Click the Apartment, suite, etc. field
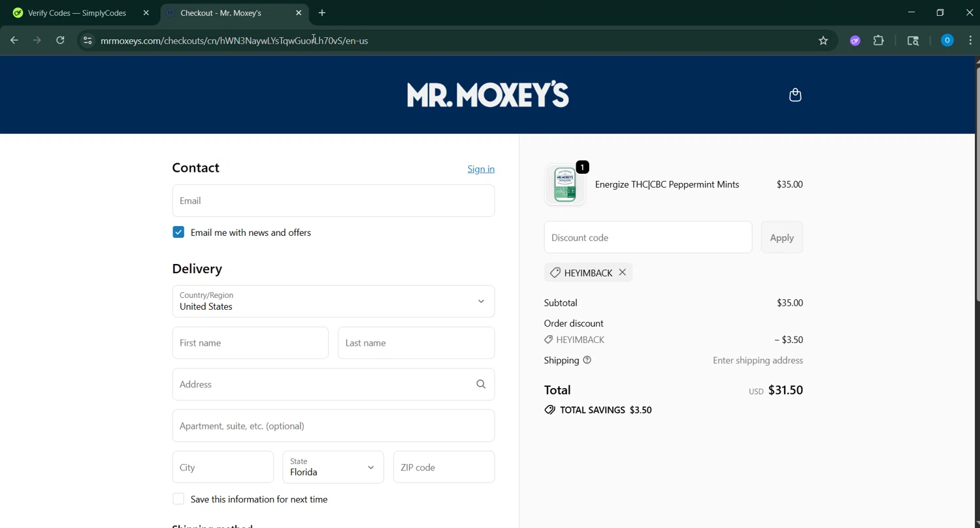The width and height of the screenshot is (980, 528). (x=333, y=426)
